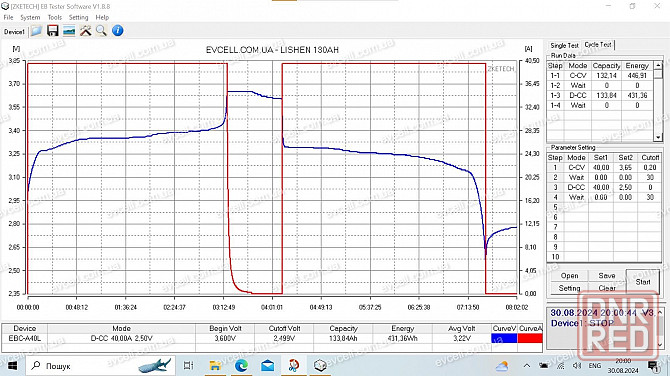This screenshot has height=376, width=670.
Task: Click the Capacity value 133,84Ah
Action: [343, 338]
